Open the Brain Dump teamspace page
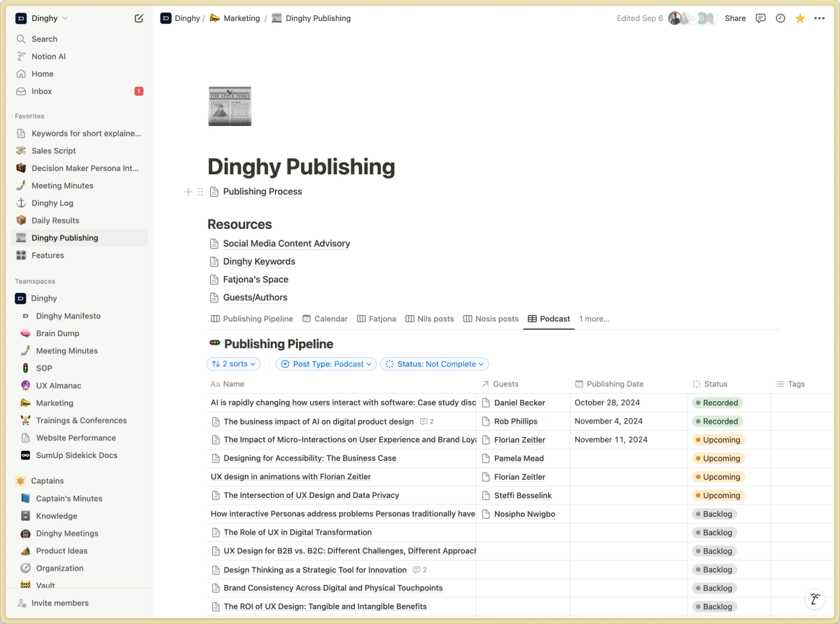840x624 pixels. [57, 333]
